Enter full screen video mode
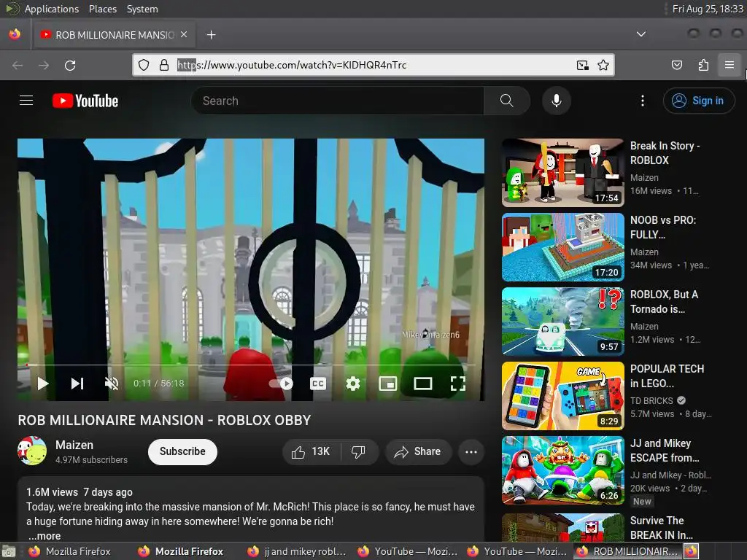This screenshot has width=747, height=560. pos(458,384)
